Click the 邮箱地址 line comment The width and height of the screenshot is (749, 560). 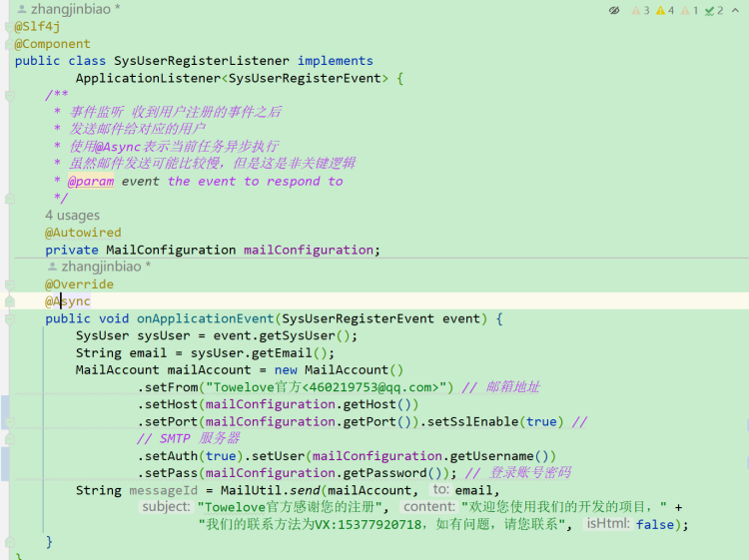[500, 387]
